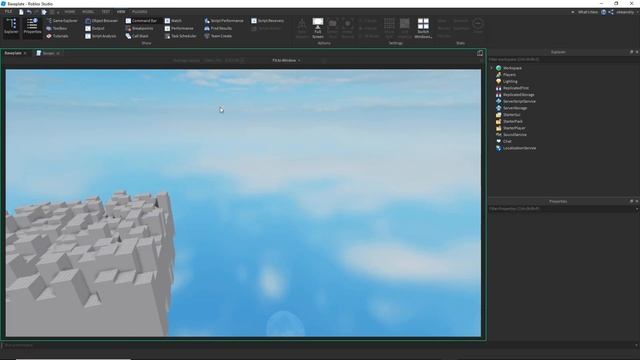Image resolution: width=640 pixels, height=360 pixels.
Task: Open Script Recovery window
Action: [x=268, y=20]
